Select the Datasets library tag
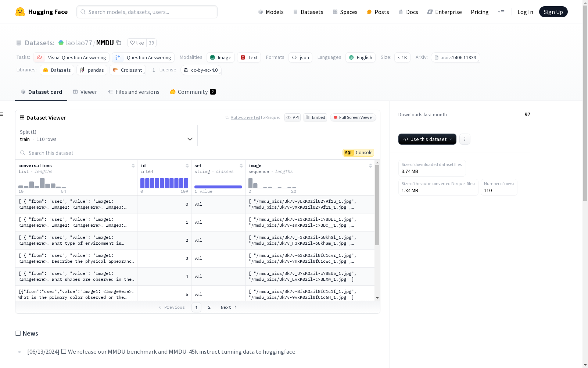 (57, 70)
